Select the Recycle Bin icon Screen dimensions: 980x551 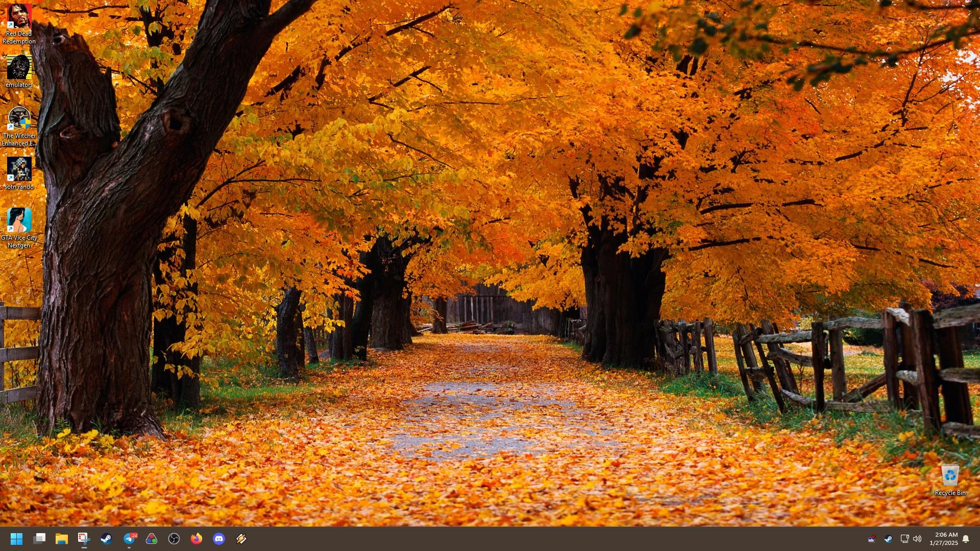[x=950, y=480]
